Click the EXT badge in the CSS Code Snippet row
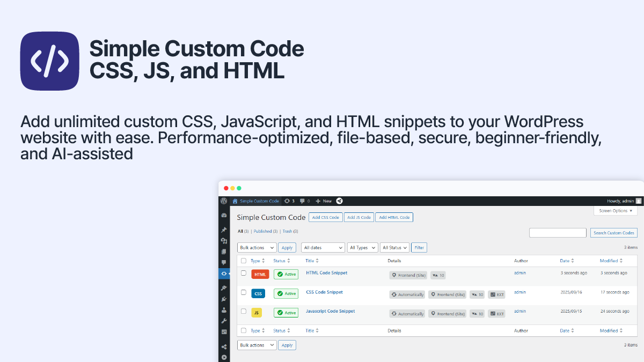 (496, 294)
